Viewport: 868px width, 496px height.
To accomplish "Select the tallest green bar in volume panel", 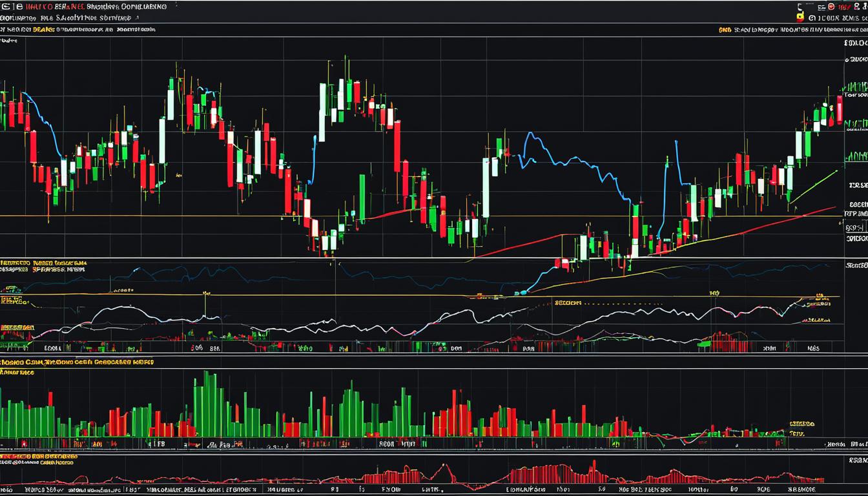I will (x=207, y=404).
